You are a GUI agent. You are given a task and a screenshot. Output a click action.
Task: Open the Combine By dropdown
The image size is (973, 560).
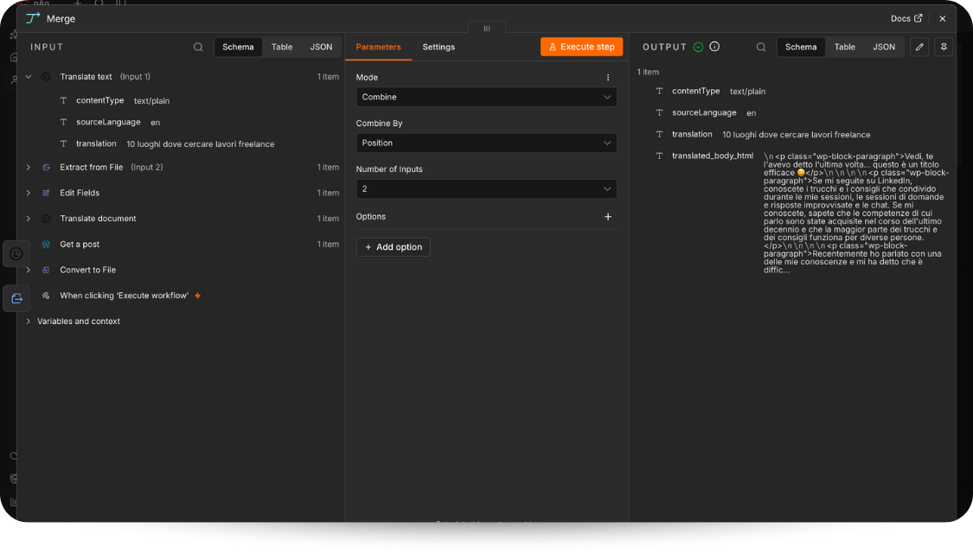[486, 143]
